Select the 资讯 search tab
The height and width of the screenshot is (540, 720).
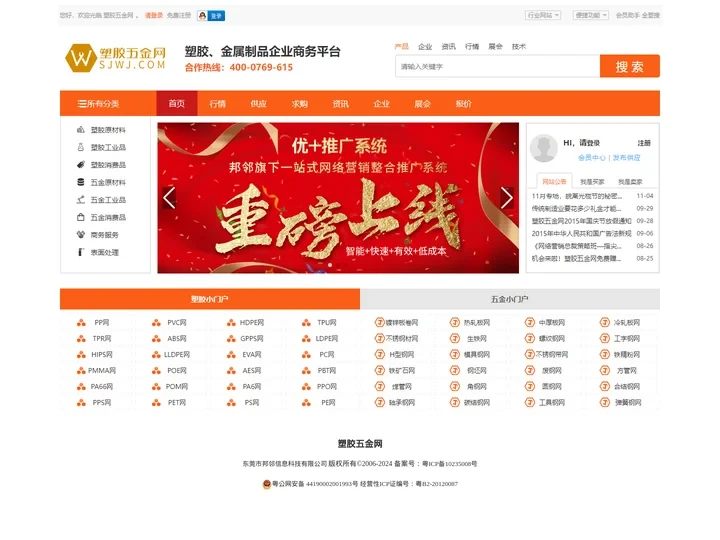449,46
